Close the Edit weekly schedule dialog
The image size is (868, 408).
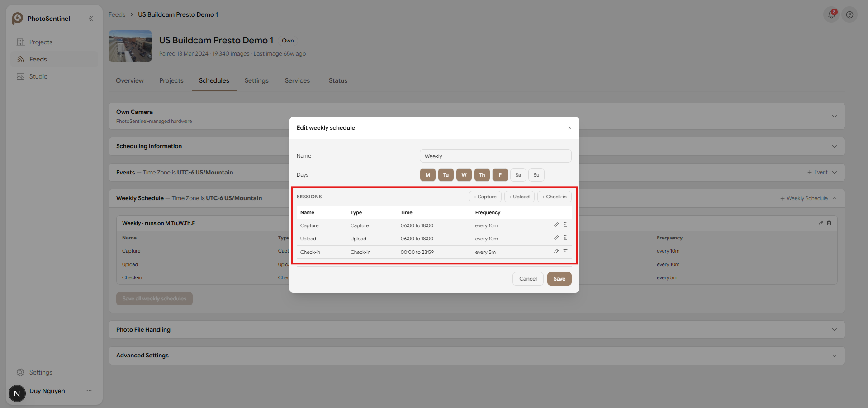(569, 128)
